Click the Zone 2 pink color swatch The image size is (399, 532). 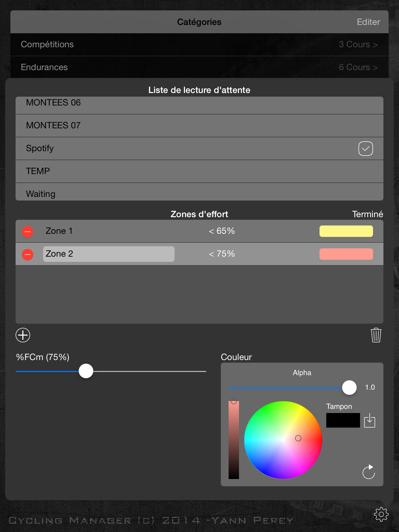[x=346, y=254]
